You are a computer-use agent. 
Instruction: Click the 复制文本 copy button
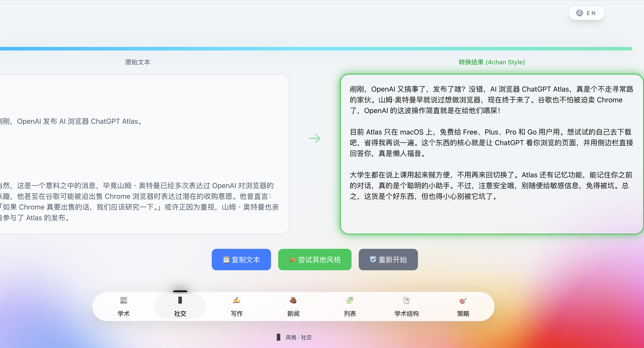(x=241, y=259)
